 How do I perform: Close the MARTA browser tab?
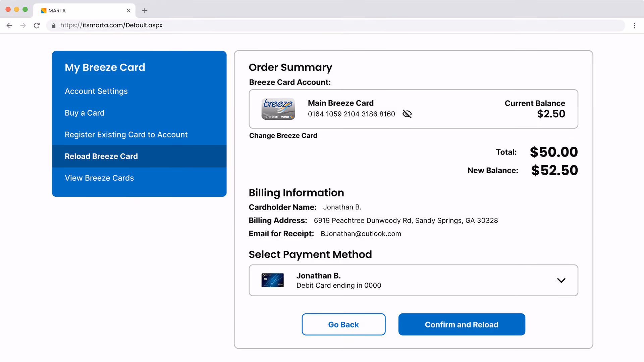(x=128, y=11)
